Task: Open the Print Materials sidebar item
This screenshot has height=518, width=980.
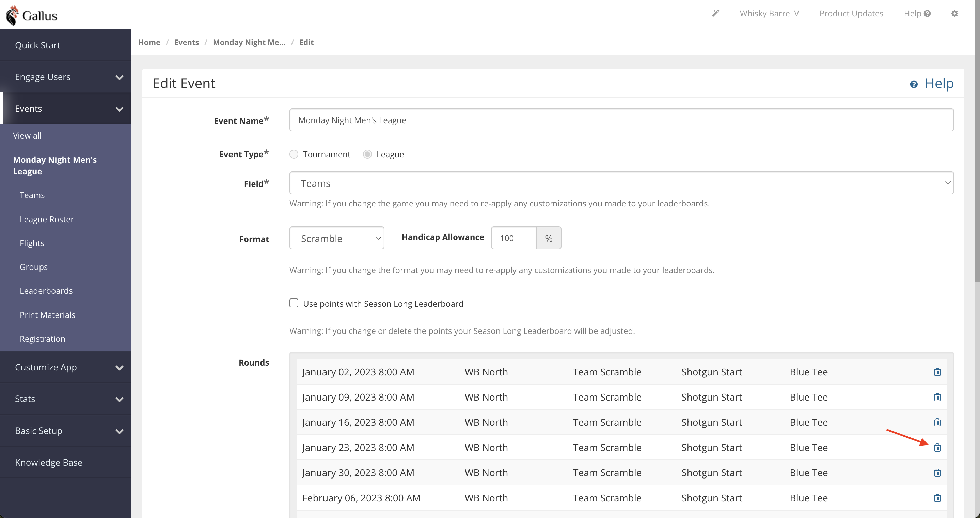Action: point(47,315)
